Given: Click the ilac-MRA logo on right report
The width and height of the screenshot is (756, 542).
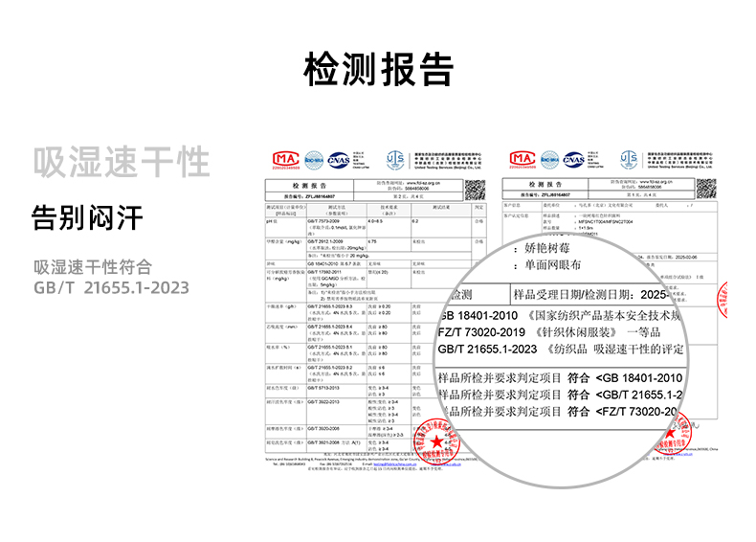Looking at the screenshot, I should (x=549, y=159).
